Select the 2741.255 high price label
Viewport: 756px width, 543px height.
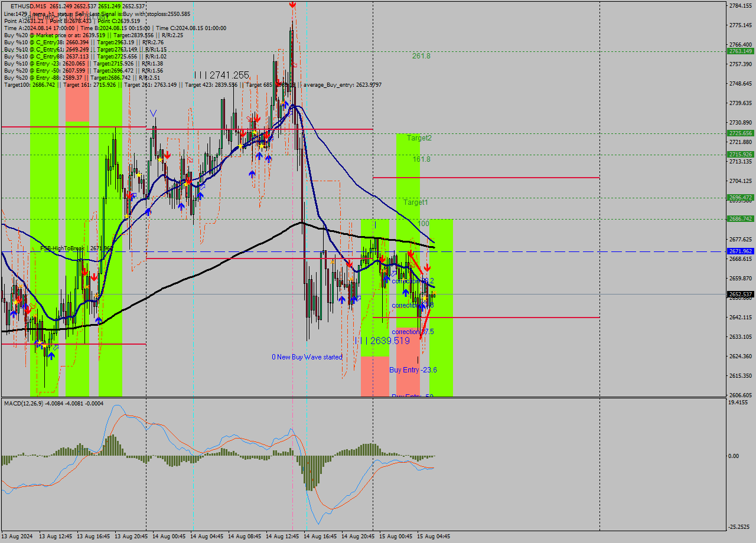tap(222, 76)
